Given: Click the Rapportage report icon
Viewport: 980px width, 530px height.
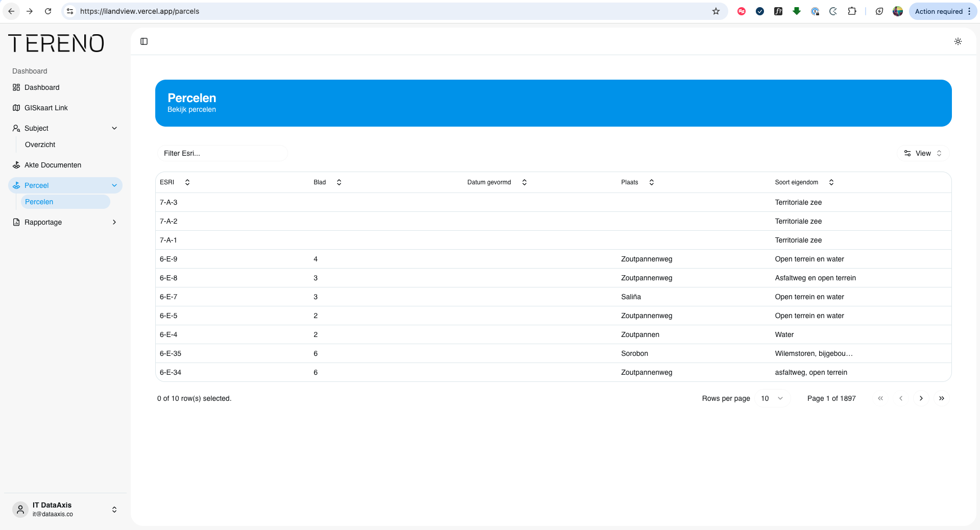Looking at the screenshot, I should 16,222.
